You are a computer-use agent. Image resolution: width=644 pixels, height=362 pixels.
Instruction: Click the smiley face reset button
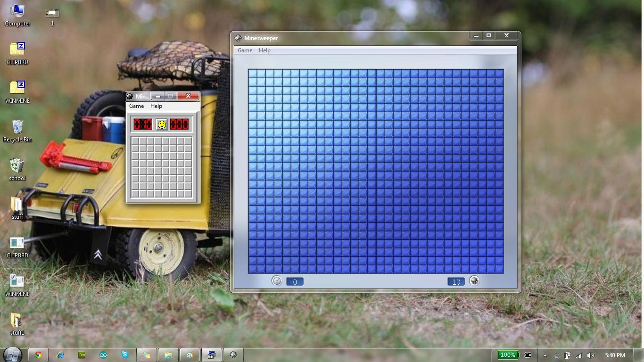[x=162, y=124]
